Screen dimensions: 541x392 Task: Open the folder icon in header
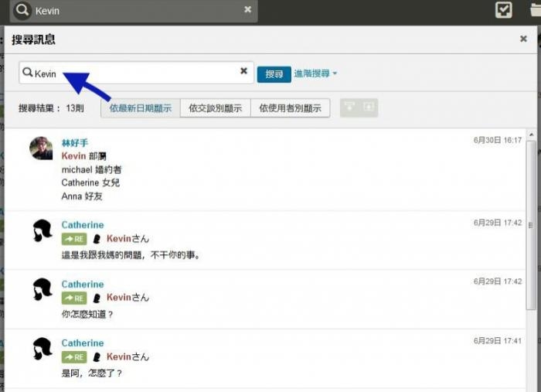tap(536, 9)
